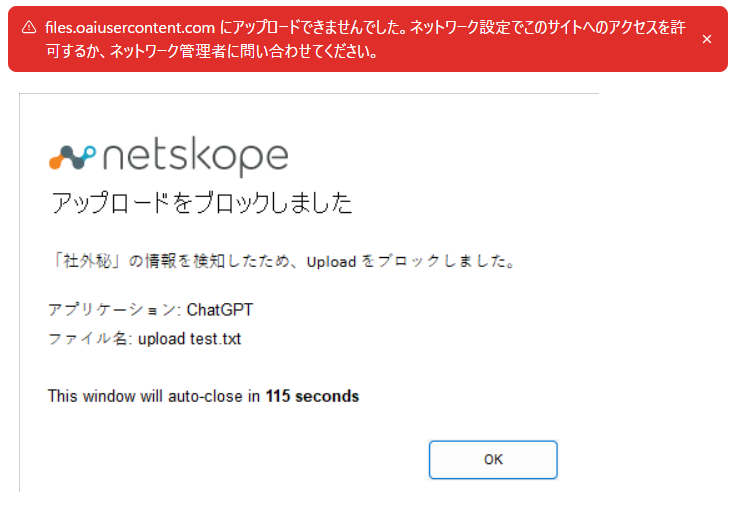
Task: Click the word Upload in the block message
Action: pyautogui.click(x=332, y=263)
